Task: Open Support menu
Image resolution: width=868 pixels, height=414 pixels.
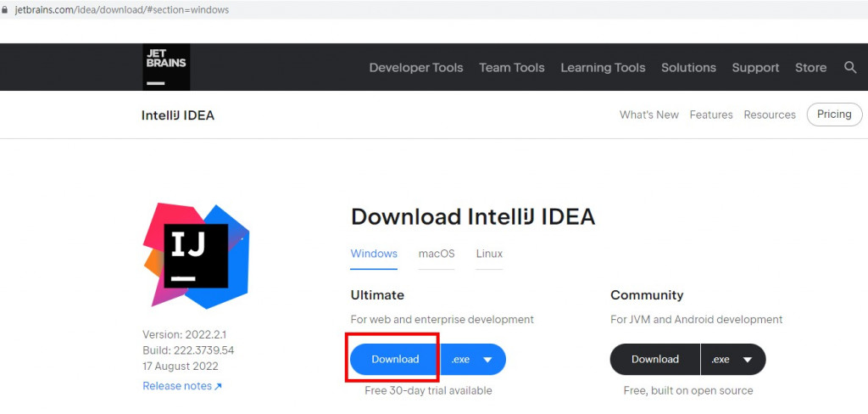Action: click(x=755, y=68)
